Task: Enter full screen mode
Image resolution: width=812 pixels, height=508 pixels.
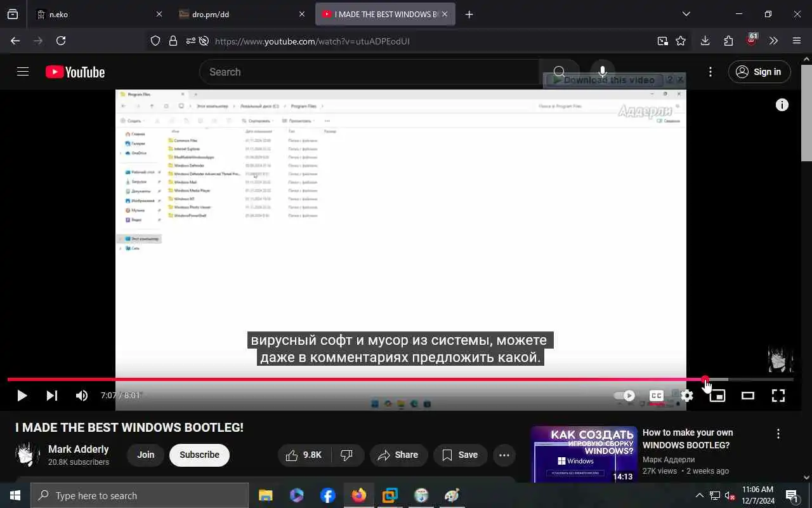Action: pos(778,396)
